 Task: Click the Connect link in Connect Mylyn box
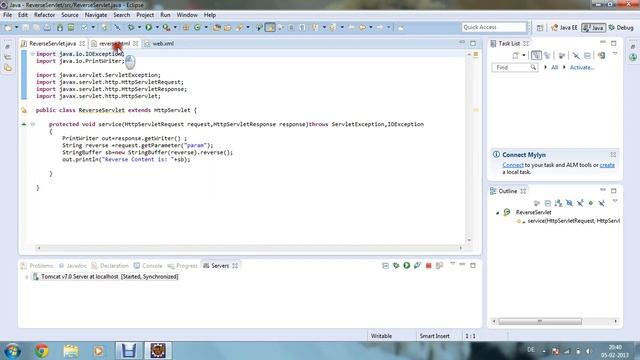(513, 165)
